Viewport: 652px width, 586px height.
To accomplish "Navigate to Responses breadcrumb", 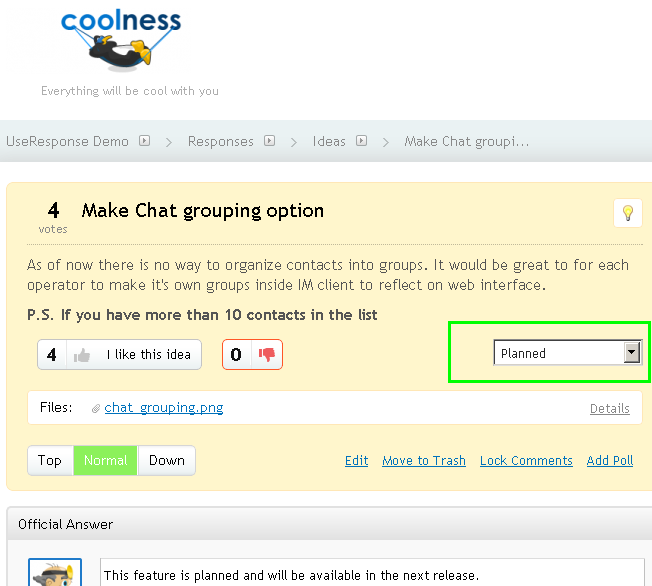I will pyautogui.click(x=221, y=141).
